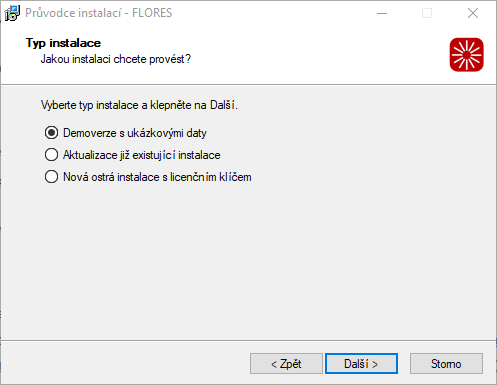Go back with the Zpět button

pyautogui.click(x=286, y=364)
